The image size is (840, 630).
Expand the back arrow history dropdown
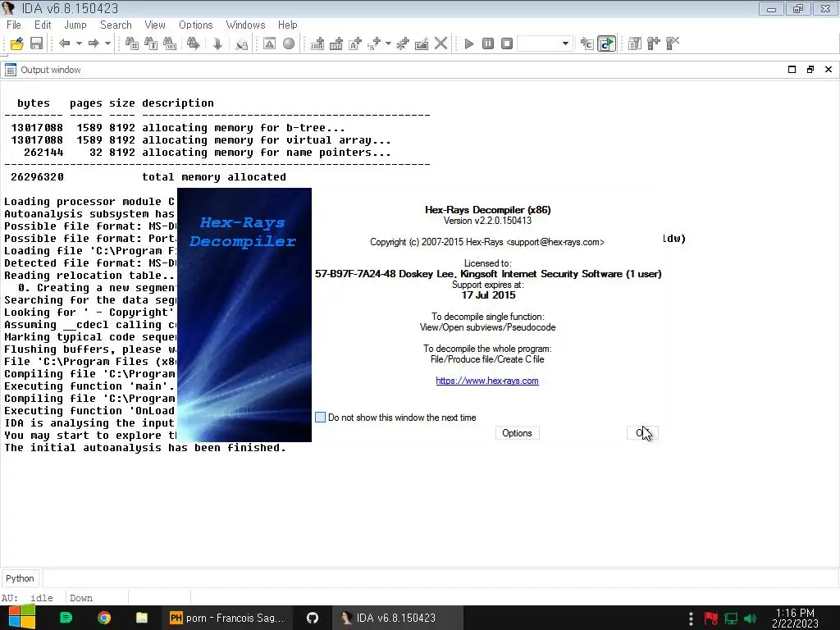[x=79, y=43]
